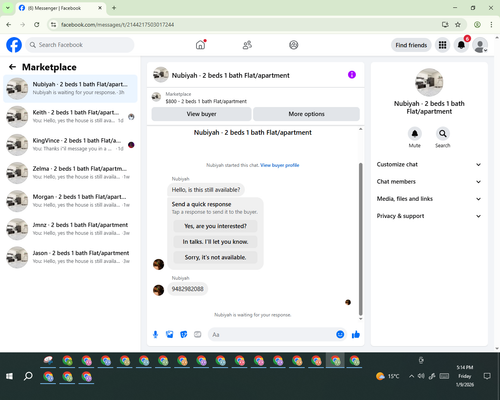The height and width of the screenshot is (400, 500).
Task: Expand Customize chat section
Action: pyautogui.click(x=429, y=164)
